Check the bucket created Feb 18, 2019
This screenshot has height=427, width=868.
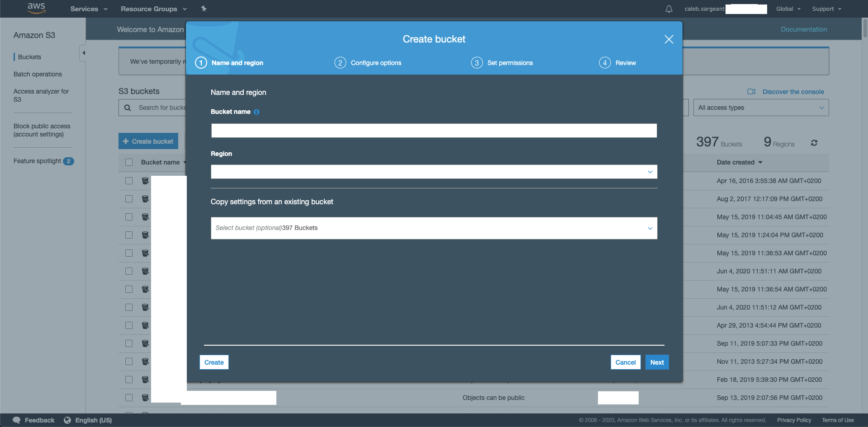[x=129, y=380]
